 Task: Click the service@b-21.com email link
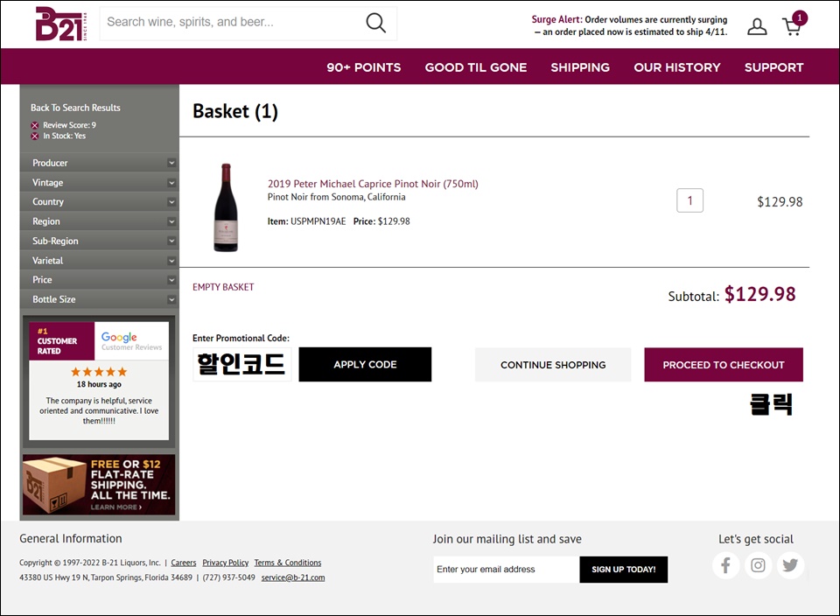click(293, 577)
